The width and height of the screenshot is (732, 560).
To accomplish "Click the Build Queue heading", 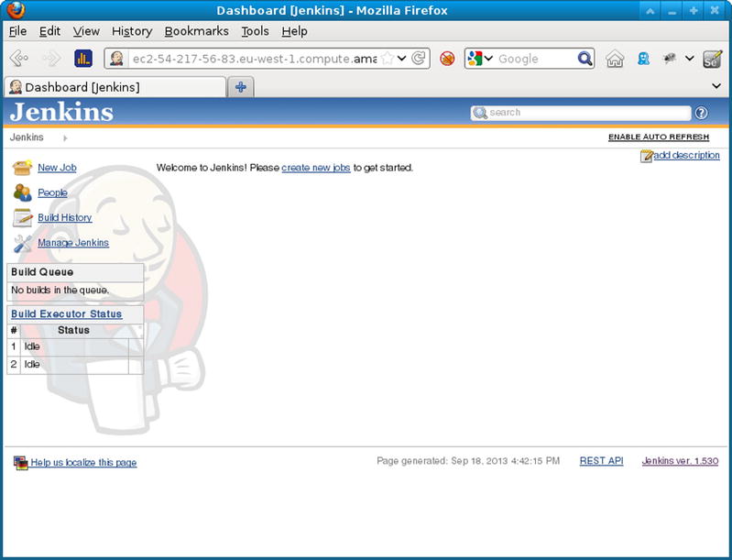I will point(42,272).
